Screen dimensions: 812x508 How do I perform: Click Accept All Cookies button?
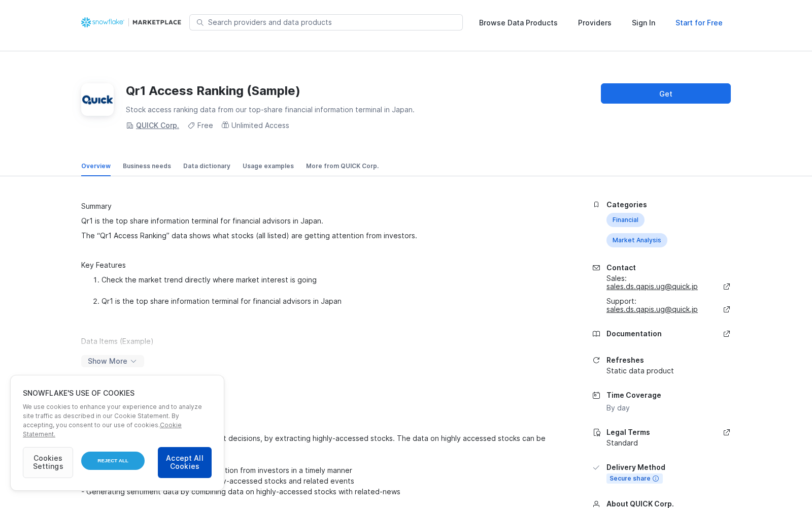pos(185,462)
